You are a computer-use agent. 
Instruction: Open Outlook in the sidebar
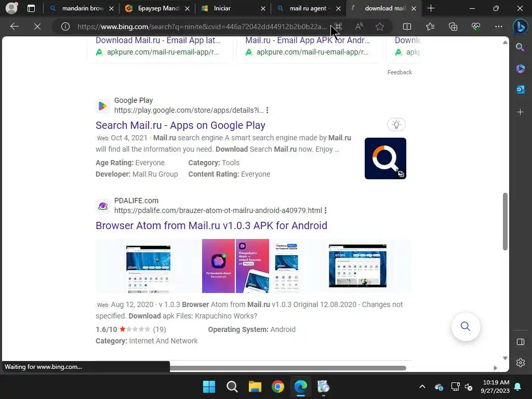click(x=520, y=89)
